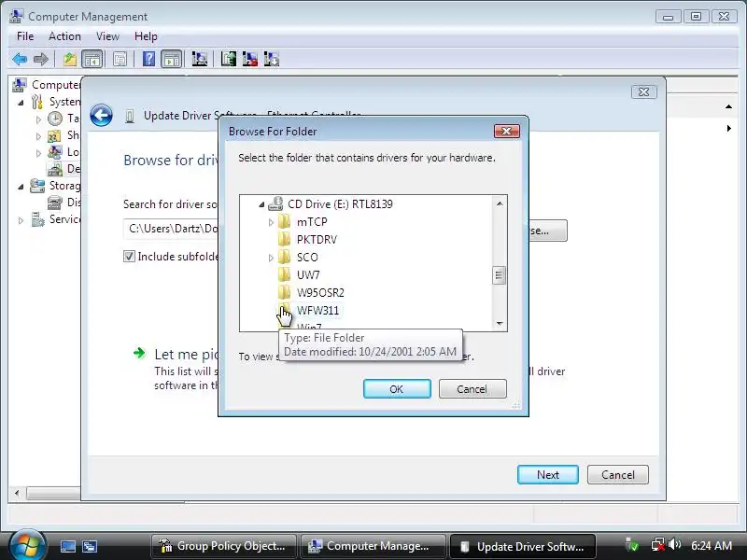Click the Back arrow in Computer Management toolbar

click(x=20, y=60)
